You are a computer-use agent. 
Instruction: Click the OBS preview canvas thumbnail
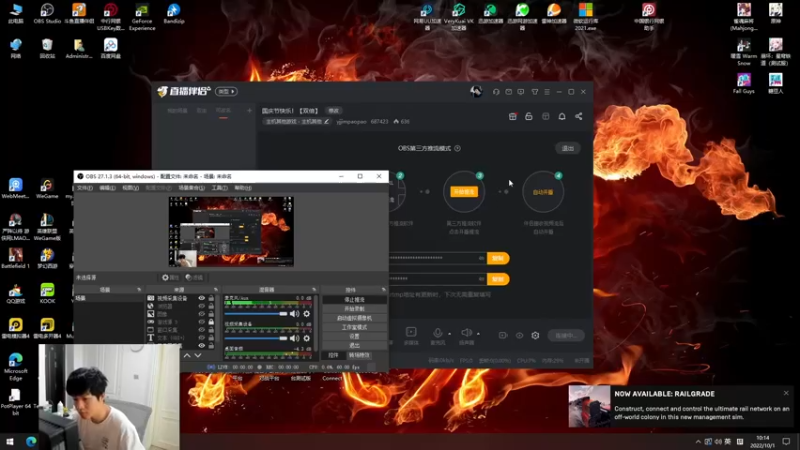(231, 232)
